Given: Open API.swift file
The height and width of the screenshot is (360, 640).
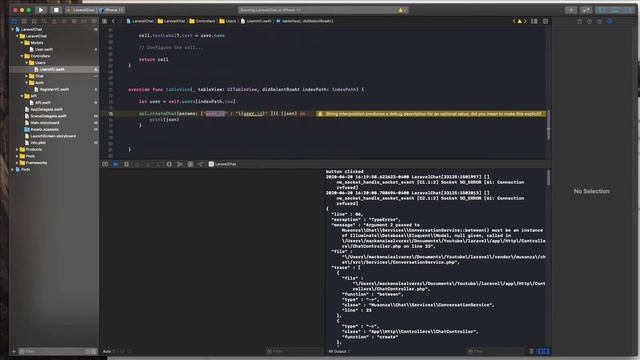Looking at the screenshot, I should [43, 103].
